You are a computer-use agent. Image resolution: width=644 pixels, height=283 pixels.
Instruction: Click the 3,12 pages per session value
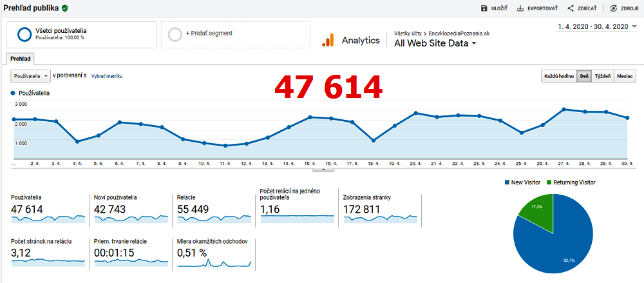[x=21, y=253]
